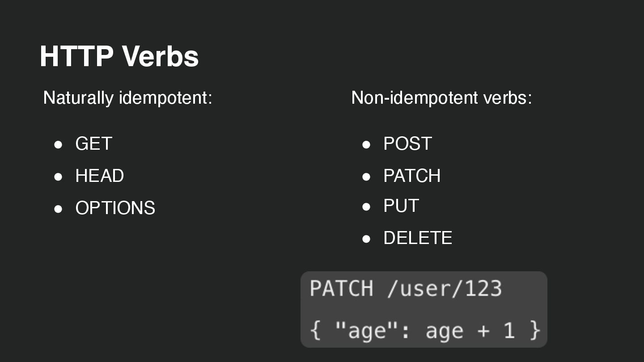Select the 'Naturally idempotent:' heading

point(127,97)
